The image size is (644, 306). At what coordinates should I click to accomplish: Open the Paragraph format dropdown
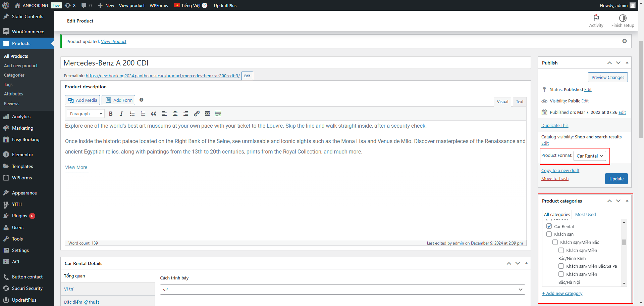pyautogui.click(x=86, y=114)
